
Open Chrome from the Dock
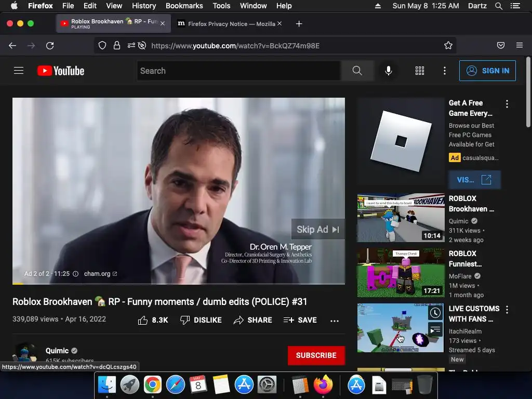tap(153, 385)
